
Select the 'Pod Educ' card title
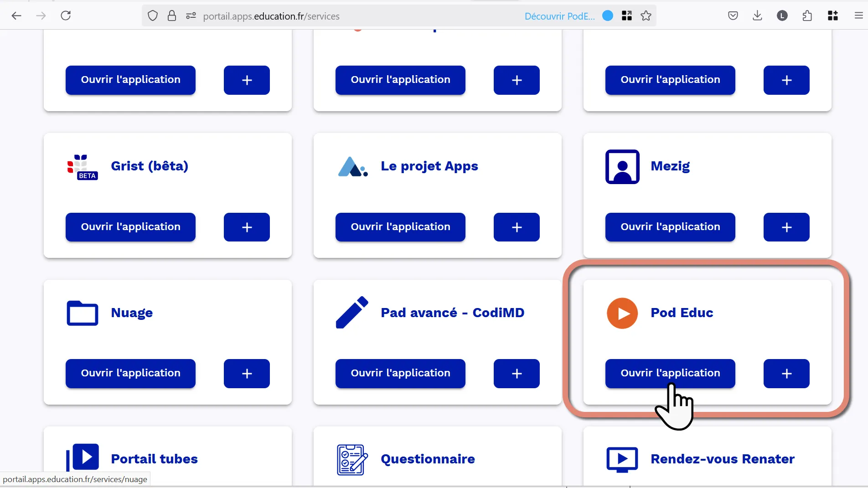pos(682,313)
